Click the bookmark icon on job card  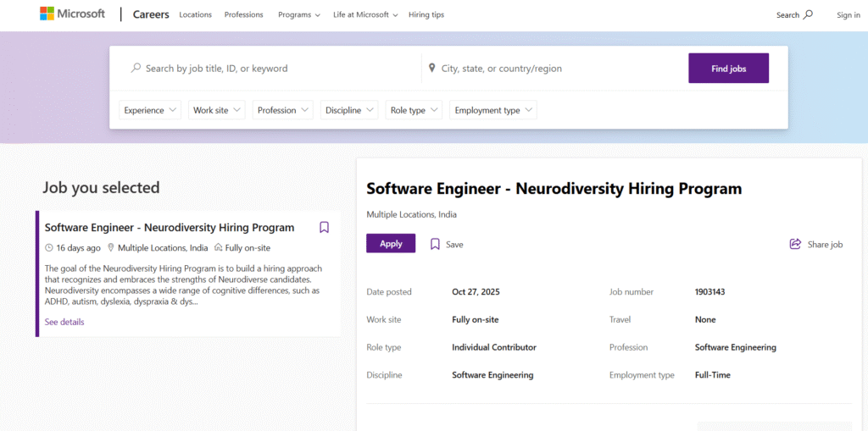click(x=324, y=227)
